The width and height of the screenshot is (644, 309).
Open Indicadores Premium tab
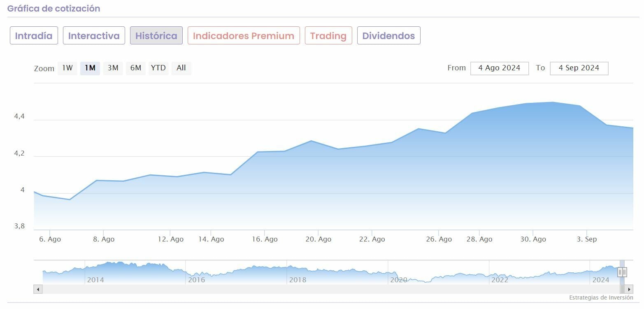tap(244, 36)
